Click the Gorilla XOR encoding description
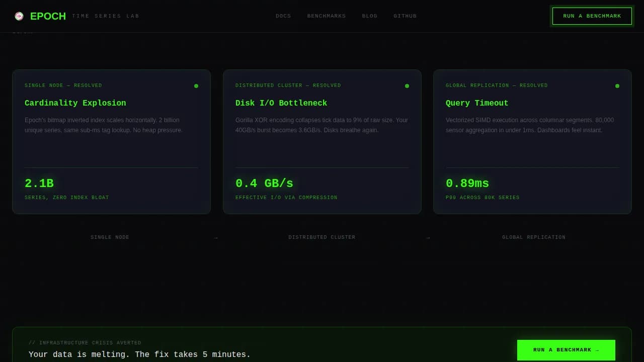Viewport: 644px width, 362px height. (x=321, y=125)
